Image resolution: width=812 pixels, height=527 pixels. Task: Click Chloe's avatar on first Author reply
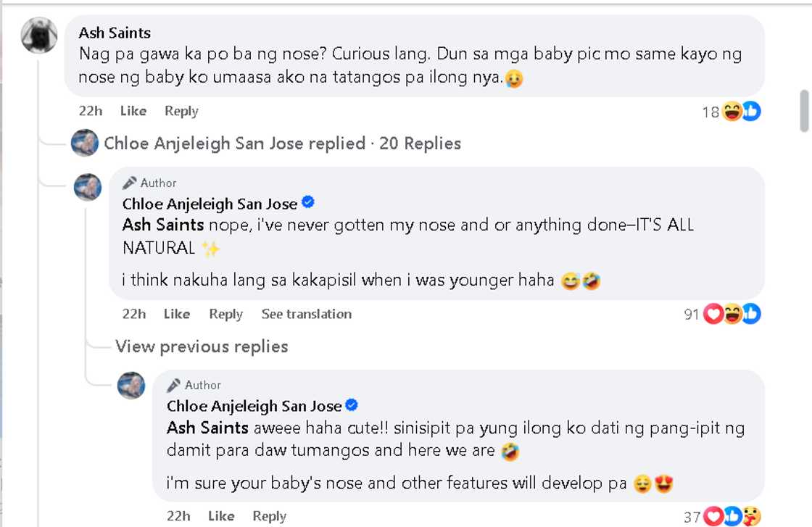coord(88,187)
